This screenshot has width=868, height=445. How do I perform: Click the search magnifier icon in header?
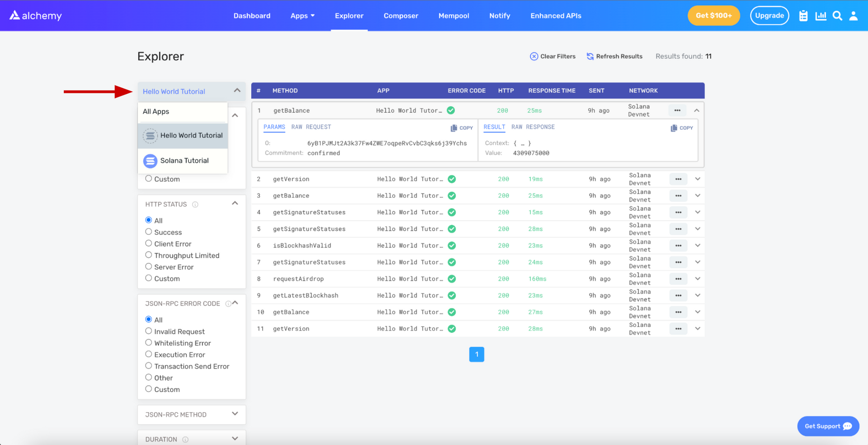pos(837,16)
